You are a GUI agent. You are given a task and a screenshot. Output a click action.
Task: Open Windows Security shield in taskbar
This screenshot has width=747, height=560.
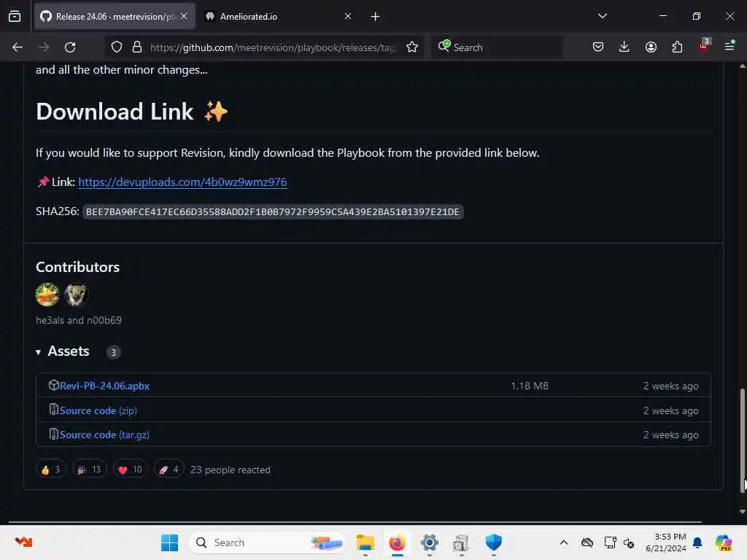pos(494,542)
